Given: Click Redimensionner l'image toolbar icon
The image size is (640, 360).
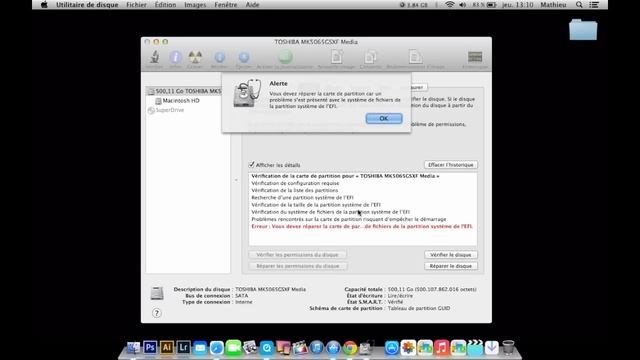Looking at the screenshot, I should click(416, 57).
